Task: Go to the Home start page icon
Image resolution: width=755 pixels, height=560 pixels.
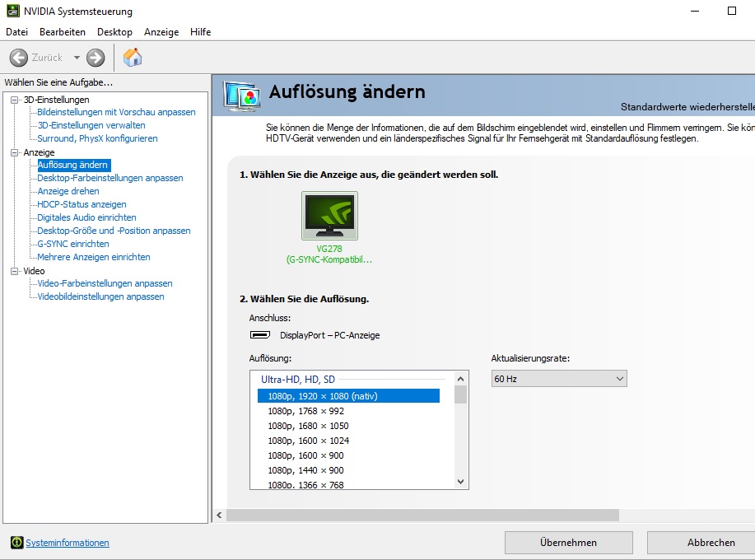Action: 133,58
